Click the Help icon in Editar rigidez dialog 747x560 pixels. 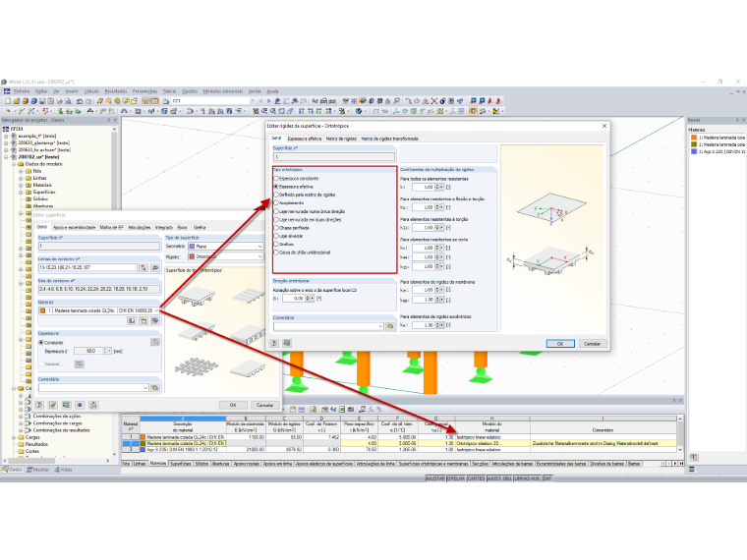[274, 343]
